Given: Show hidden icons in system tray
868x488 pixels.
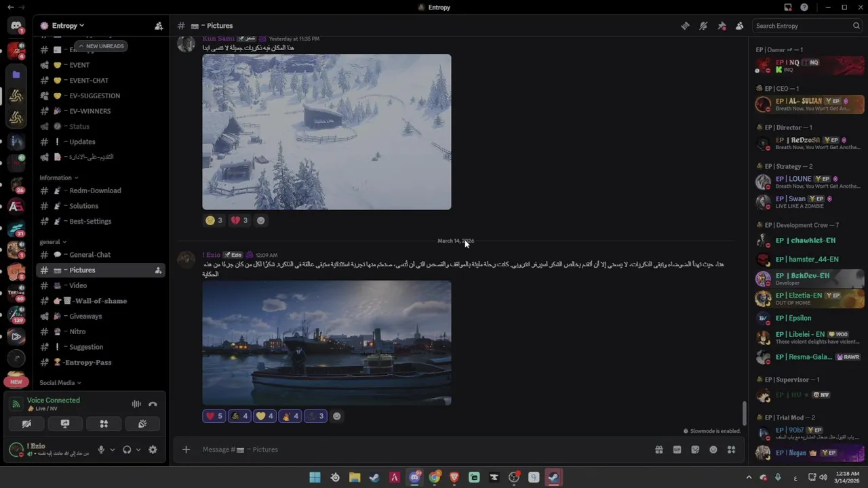Looking at the screenshot, I should [749, 477].
